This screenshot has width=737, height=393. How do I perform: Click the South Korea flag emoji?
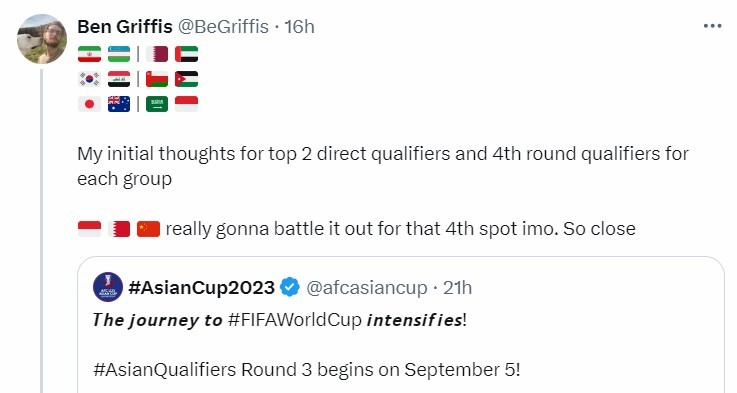point(89,79)
